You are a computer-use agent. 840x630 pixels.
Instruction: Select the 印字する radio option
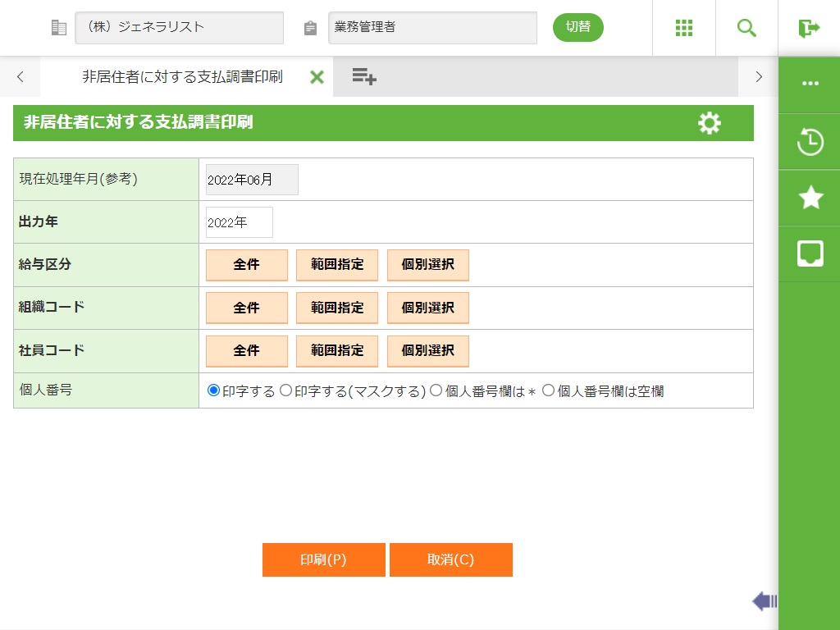[214, 390]
